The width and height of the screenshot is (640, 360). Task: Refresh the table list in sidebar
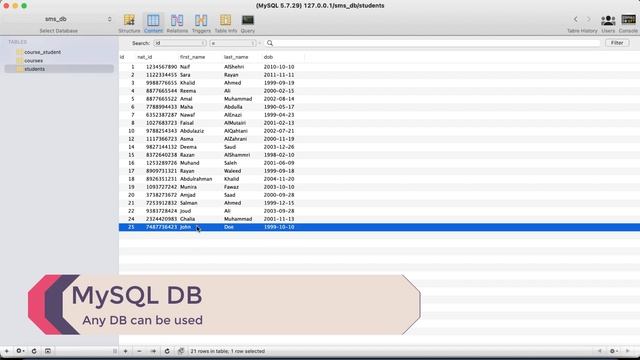tap(34, 351)
